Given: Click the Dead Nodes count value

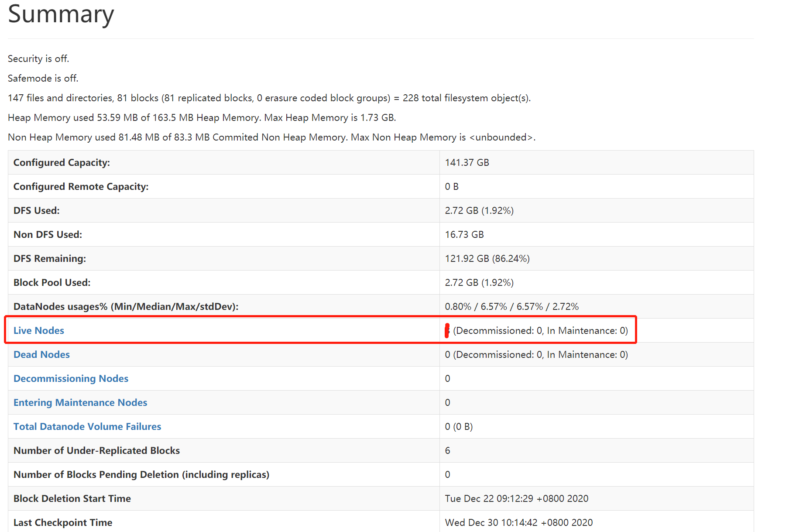Looking at the screenshot, I should [x=536, y=354].
